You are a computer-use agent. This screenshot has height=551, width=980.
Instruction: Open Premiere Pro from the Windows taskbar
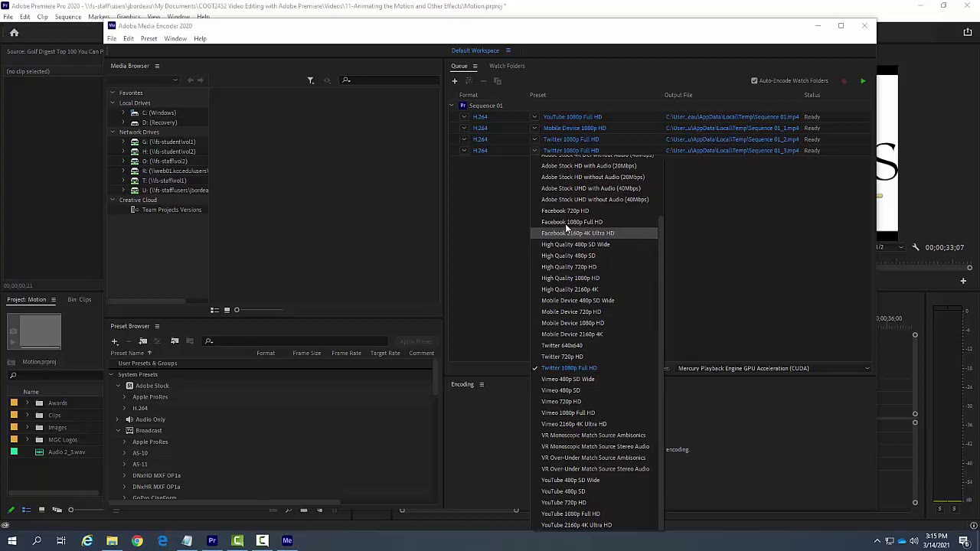212,541
